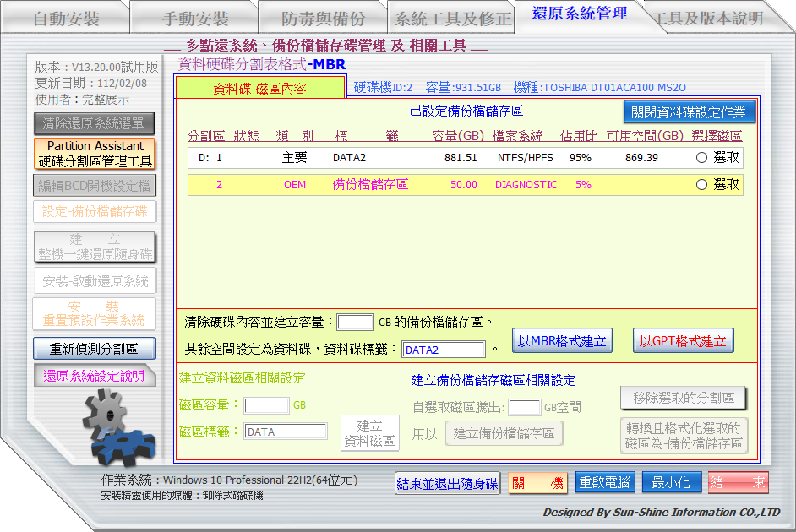Select radio button for DATA2 partition
796x532 pixels.
click(701, 158)
